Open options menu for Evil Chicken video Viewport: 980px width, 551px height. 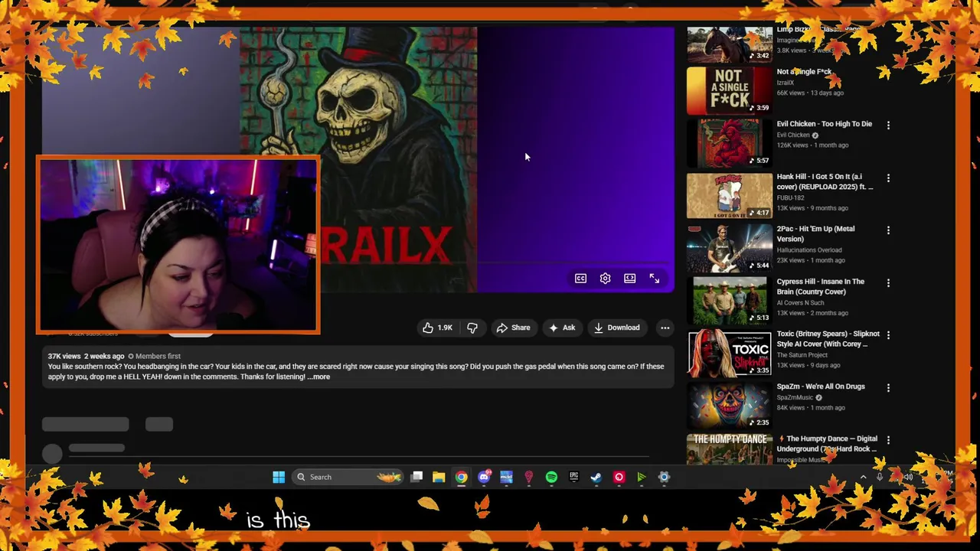tap(888, 125)
